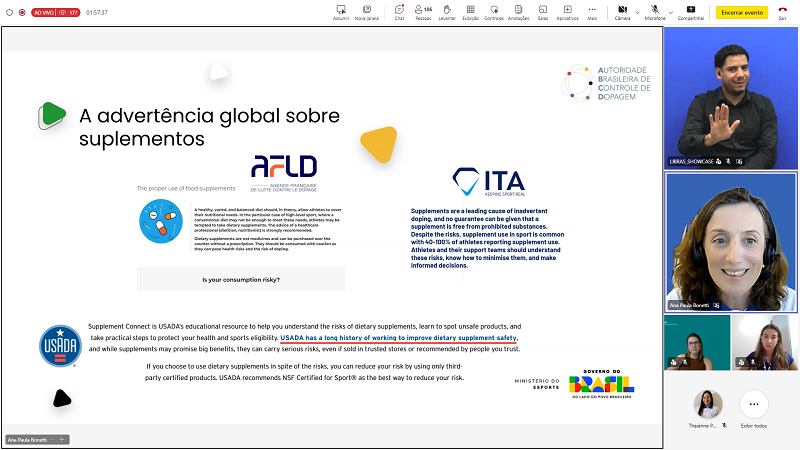Expand microphone options arrow next to Microfone

coord(670,12)
